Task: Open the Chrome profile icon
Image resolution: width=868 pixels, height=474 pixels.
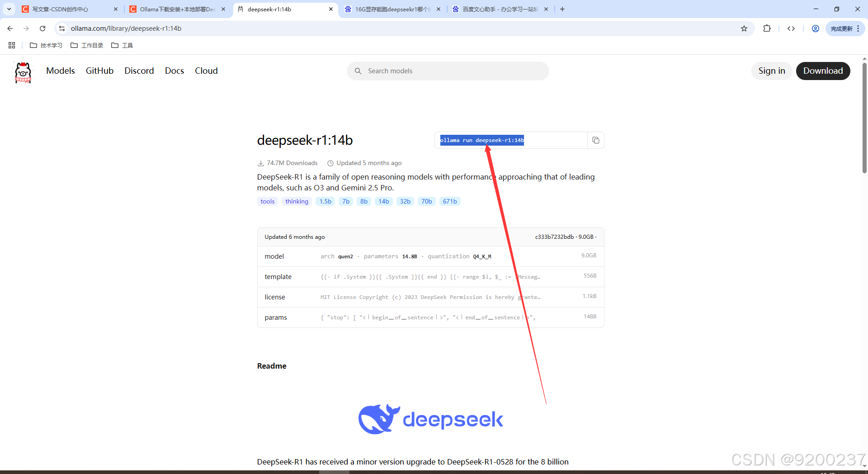Action: click(816, 28)
